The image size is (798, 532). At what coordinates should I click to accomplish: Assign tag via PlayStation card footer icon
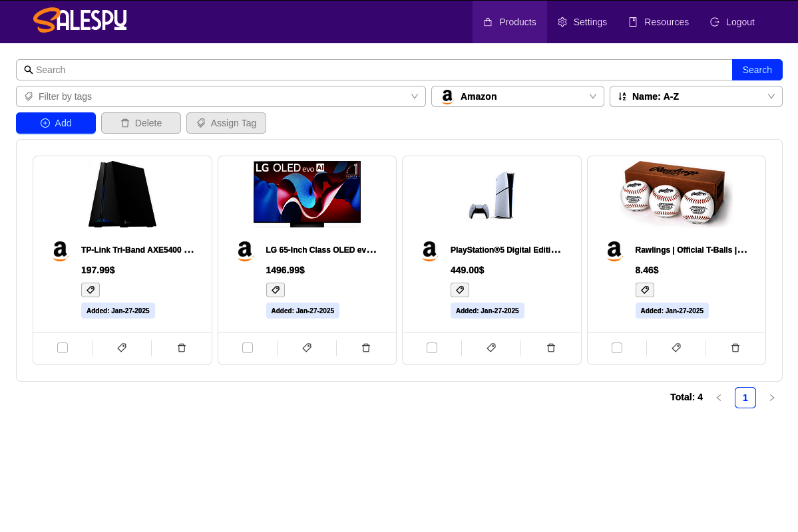point(491,348)
